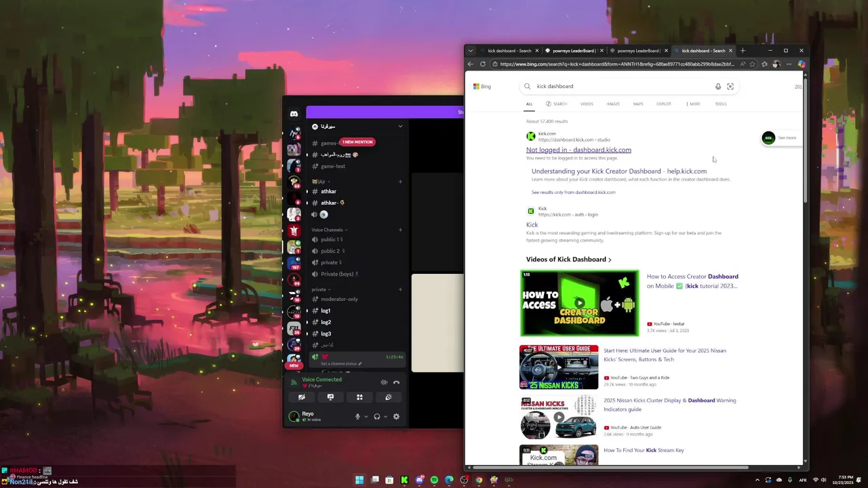The width and height of the screenshot is (868, 488).
Task: Open Bing visual search camera icon
Action: [730, 86]
